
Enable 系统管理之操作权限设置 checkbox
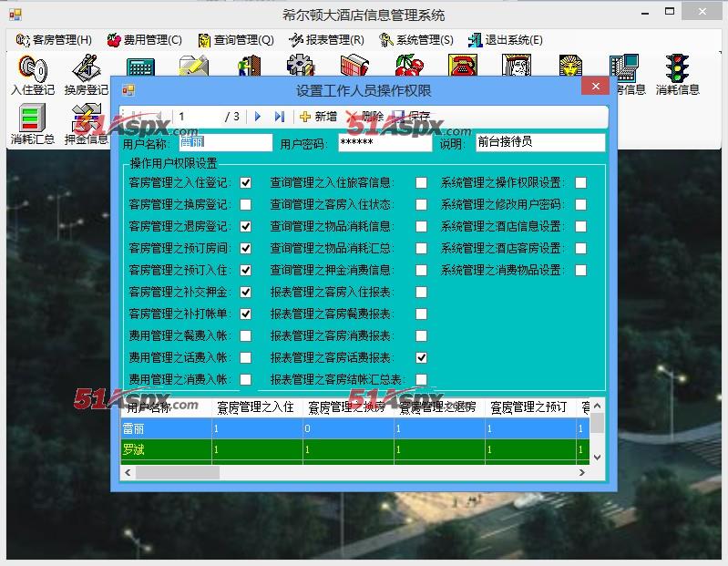tap(580, 183)
